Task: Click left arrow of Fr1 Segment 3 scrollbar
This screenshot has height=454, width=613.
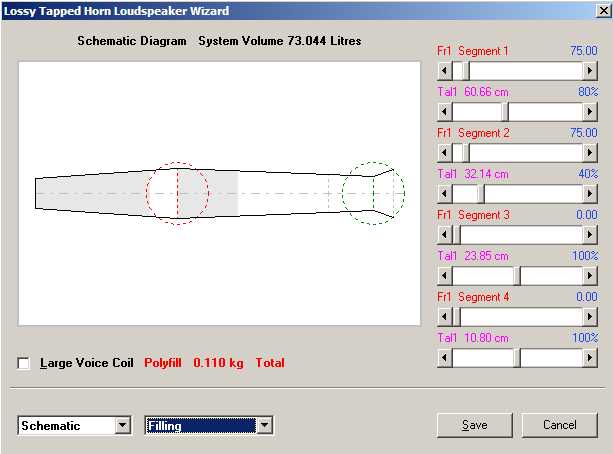Action: (x=445, y=235)
